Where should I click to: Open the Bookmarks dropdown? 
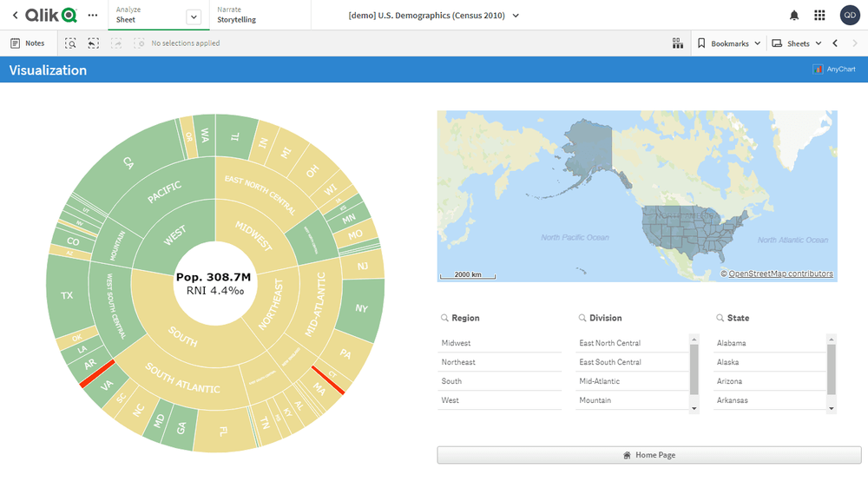[729, 43]
